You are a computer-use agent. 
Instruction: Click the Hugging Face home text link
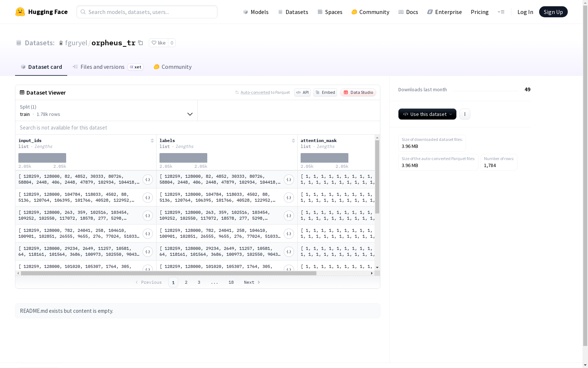(48, 12)
